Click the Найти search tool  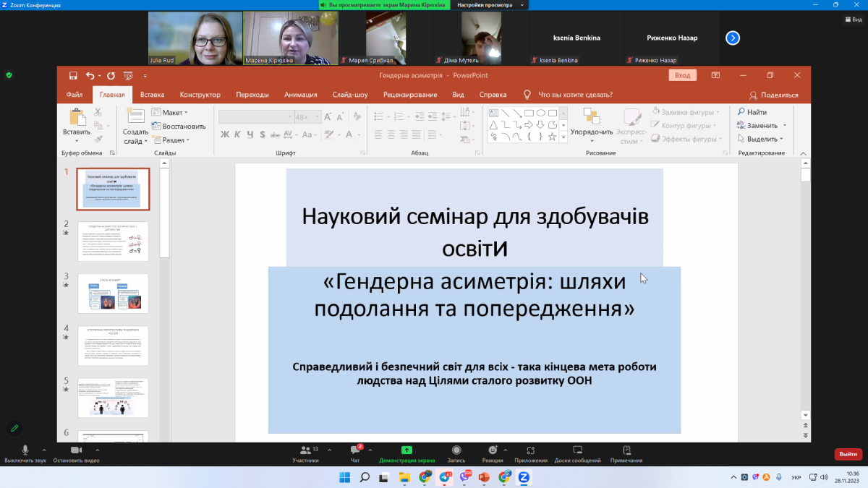[752, 112]
